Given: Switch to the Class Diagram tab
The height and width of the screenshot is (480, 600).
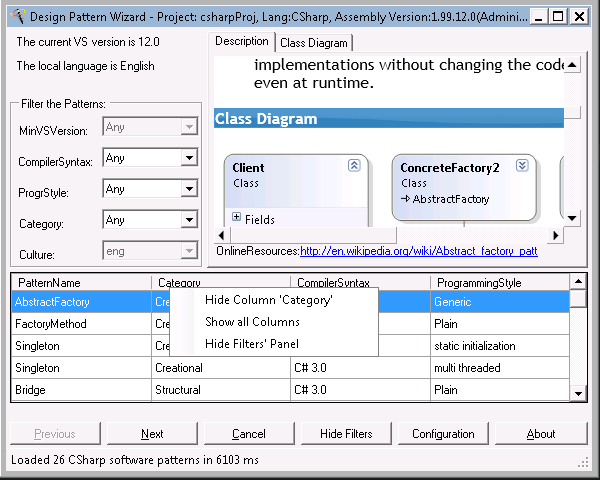Looking at the screenshot, I should (x=314, y=43).
